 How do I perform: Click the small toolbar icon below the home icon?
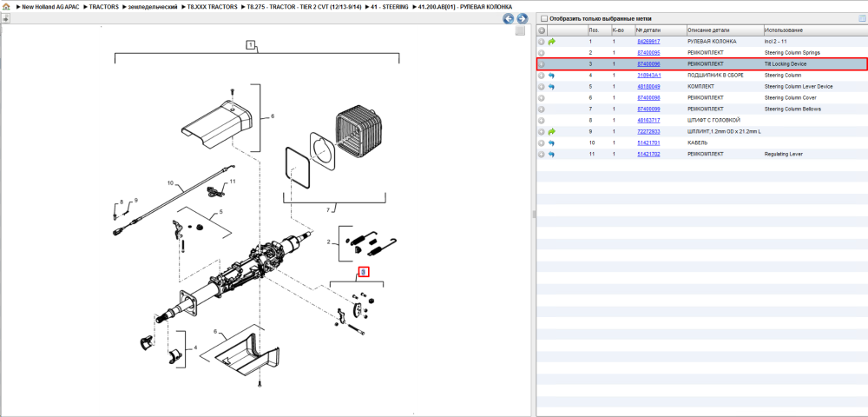coord(5,18)
